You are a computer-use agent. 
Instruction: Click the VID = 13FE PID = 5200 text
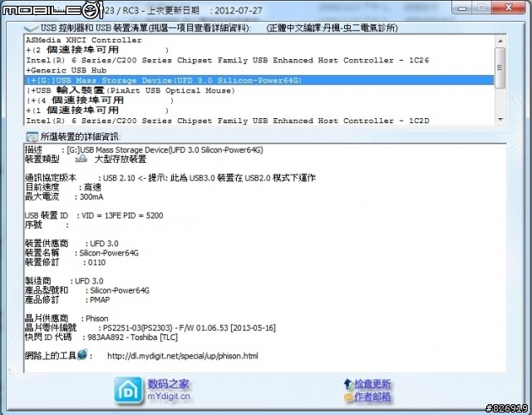coord(122,215)
